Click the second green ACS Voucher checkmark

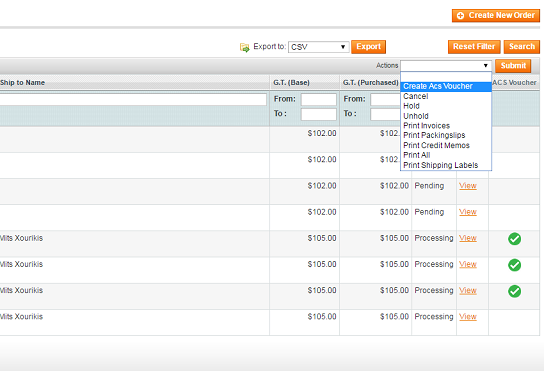point(515,265)
